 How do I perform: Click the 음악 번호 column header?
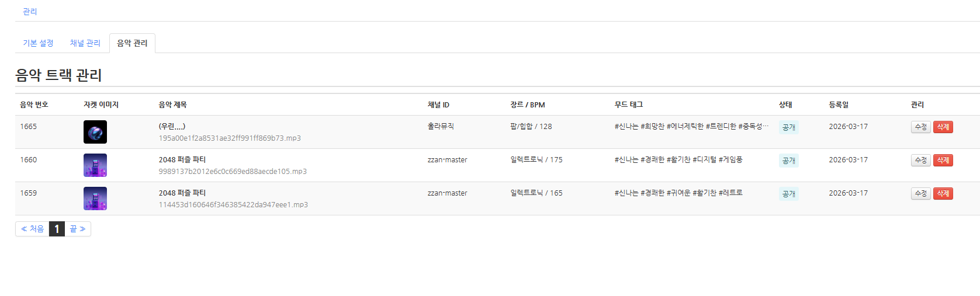34,105
